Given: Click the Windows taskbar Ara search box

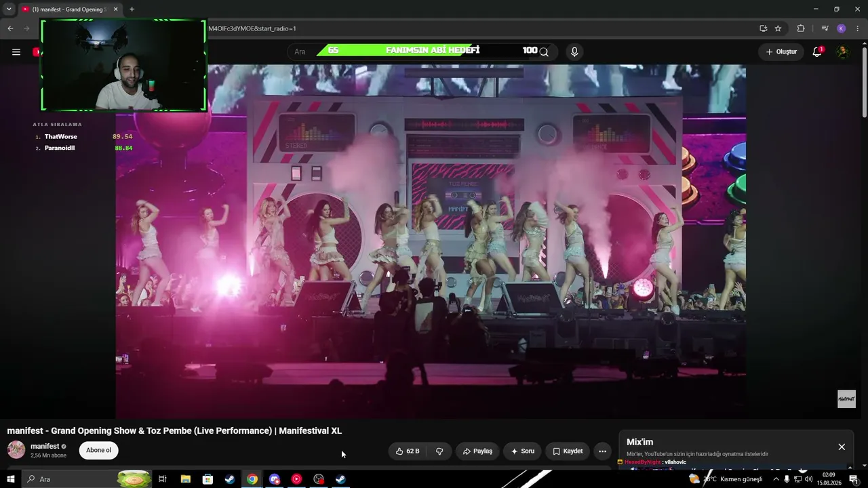Looking at the screenshot, I should [87, 479].
